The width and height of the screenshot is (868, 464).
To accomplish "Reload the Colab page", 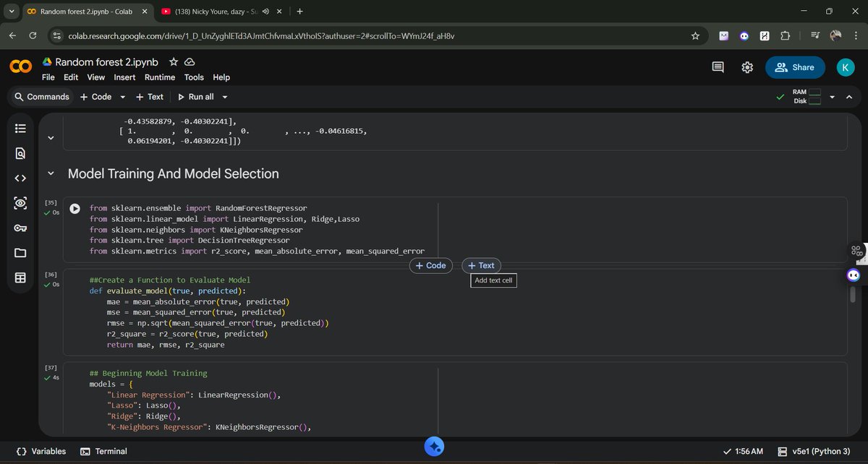I will [33, 35].
